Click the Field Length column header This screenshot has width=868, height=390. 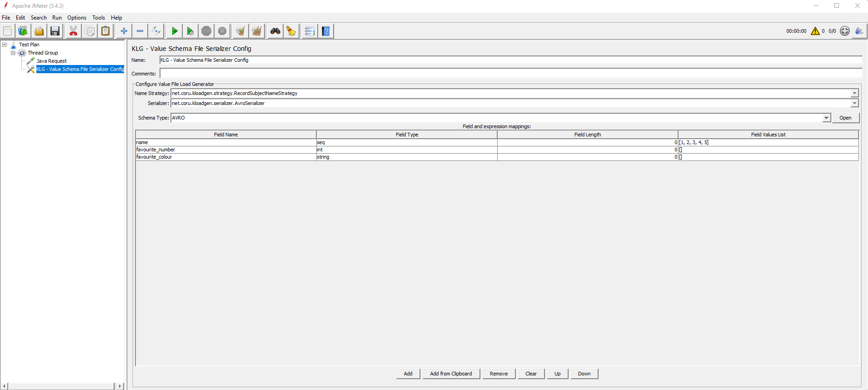point(588,135)
